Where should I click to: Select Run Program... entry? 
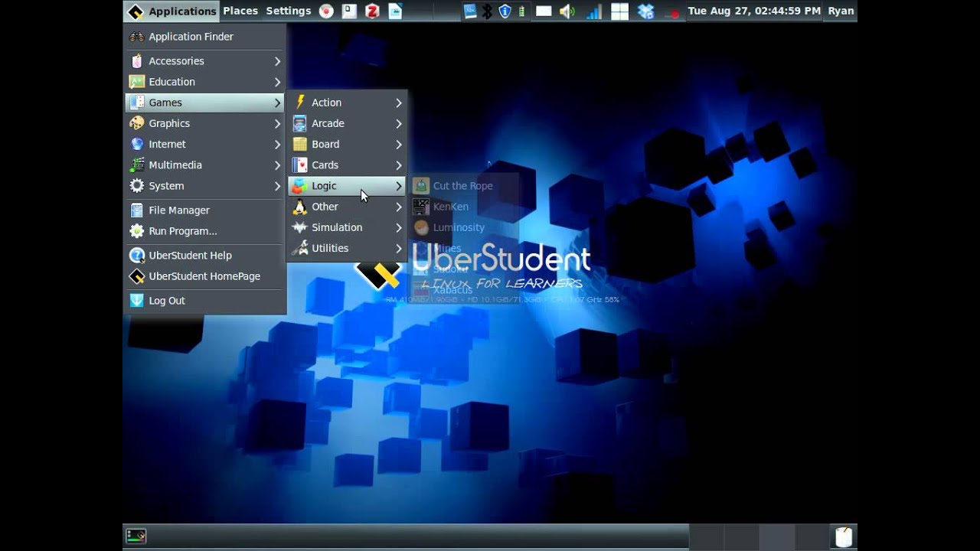205,231
